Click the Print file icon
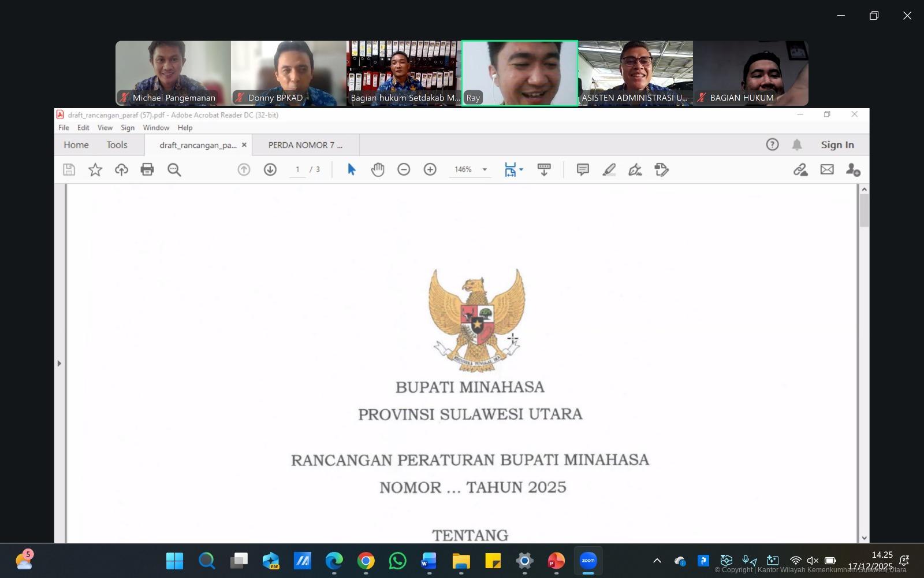 click(x=147, y=169)
